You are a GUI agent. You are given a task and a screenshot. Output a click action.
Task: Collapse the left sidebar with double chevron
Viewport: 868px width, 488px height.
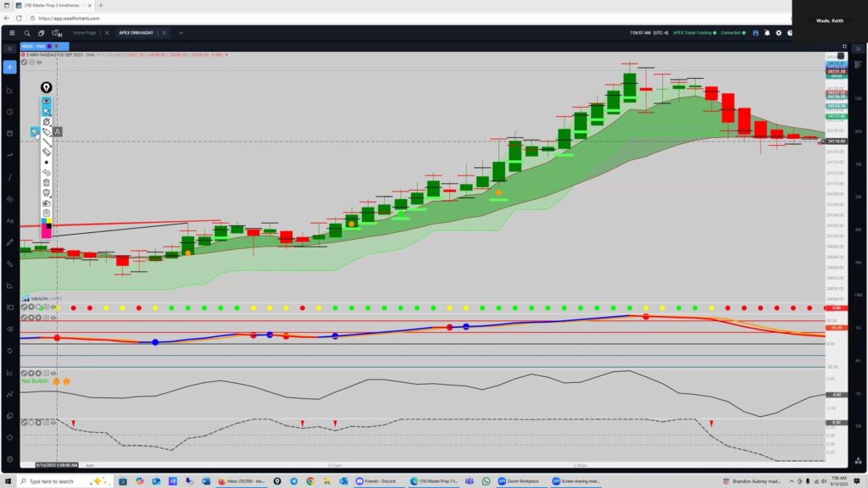point(9,49)
